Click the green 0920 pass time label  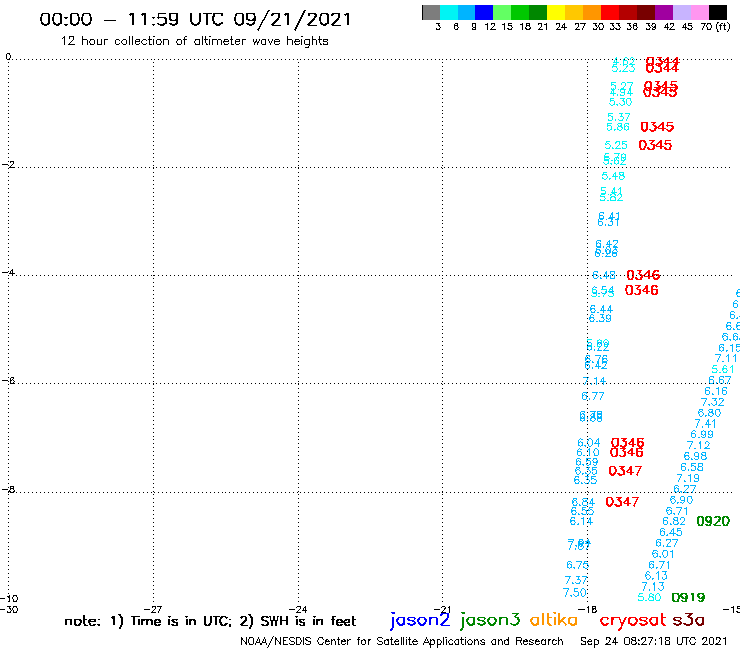(713, 521)
